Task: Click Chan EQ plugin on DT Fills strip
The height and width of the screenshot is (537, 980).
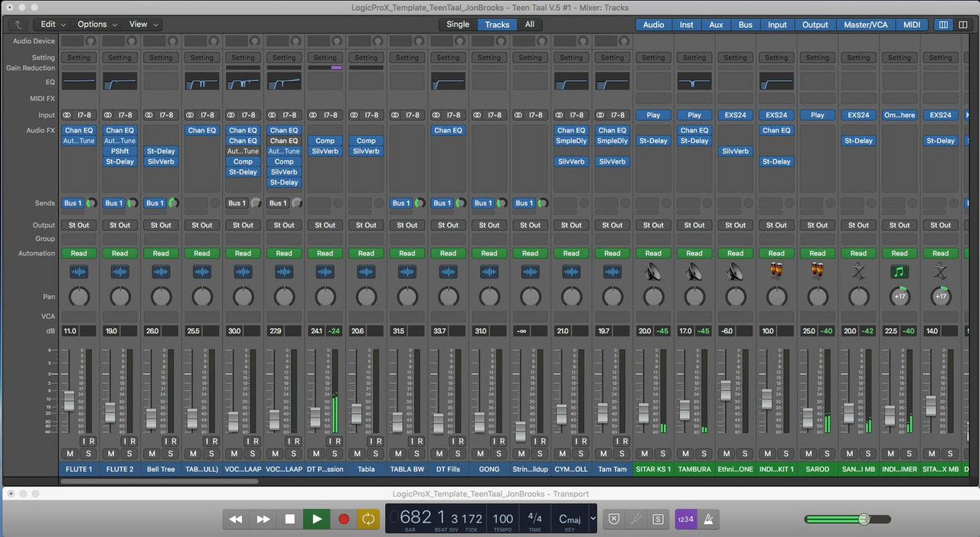Action: click(x=448, y=130)
